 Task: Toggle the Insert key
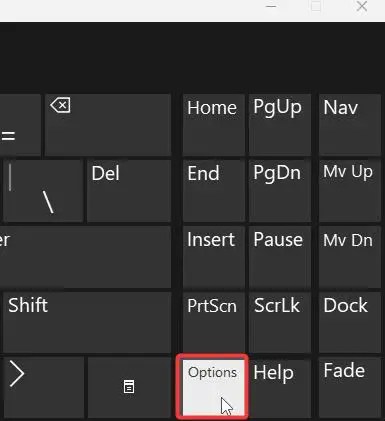pos(214,257)
